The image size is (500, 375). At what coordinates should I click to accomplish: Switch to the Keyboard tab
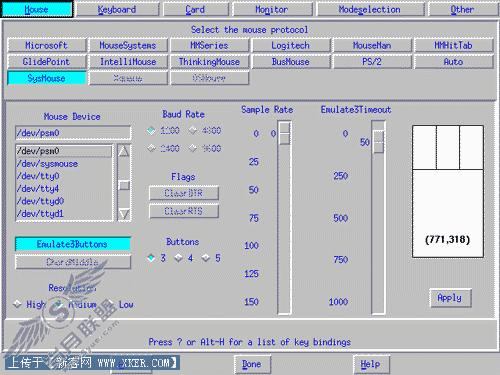pyautogui.click(x=117, y=9)
